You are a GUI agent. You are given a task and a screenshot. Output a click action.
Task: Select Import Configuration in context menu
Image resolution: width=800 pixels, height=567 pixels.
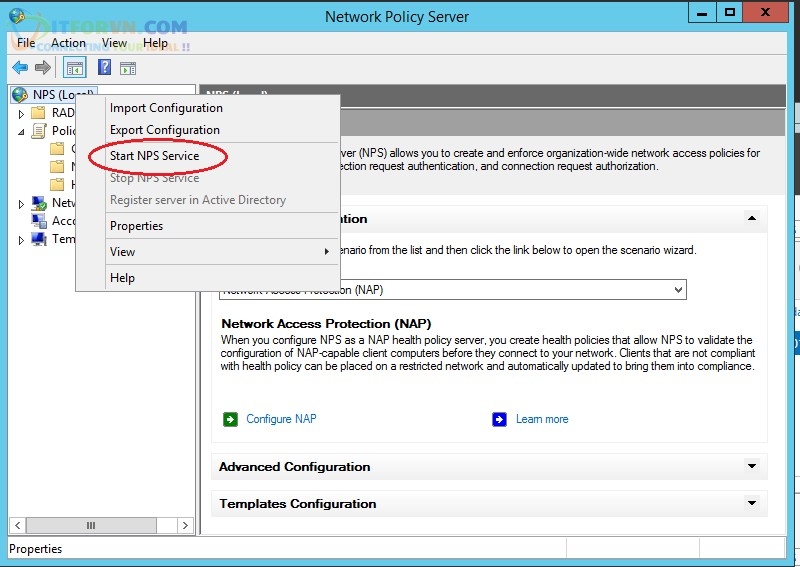166,108
